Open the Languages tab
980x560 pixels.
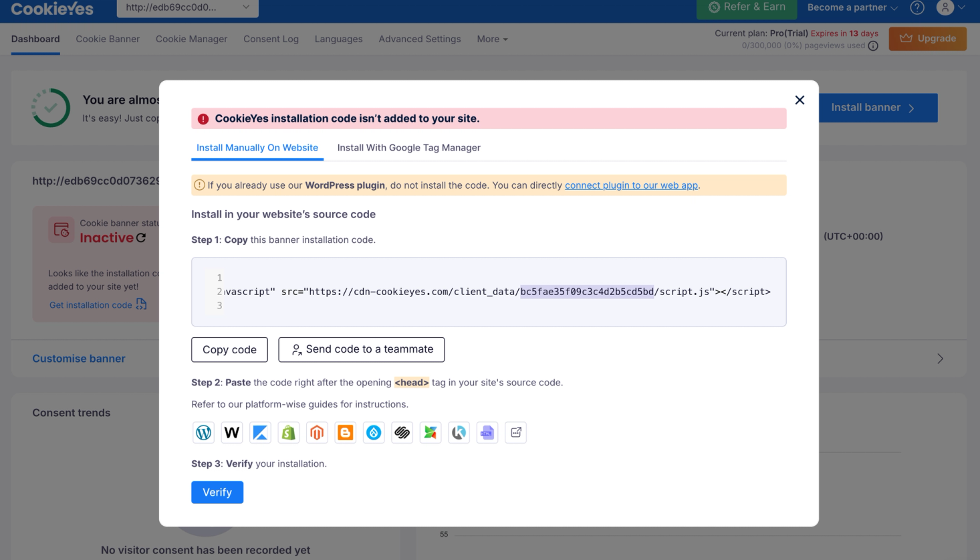click(338, 39)
